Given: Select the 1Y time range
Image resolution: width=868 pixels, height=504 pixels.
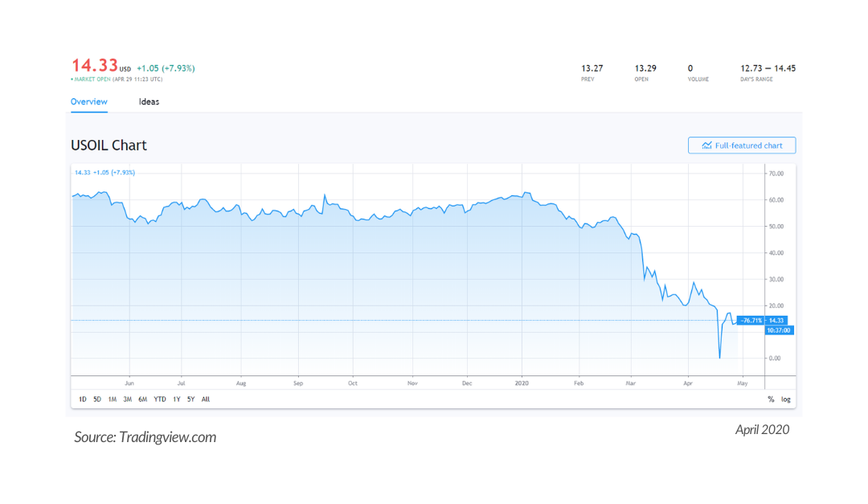Looking at the screenshot, I should pos(177,399).
